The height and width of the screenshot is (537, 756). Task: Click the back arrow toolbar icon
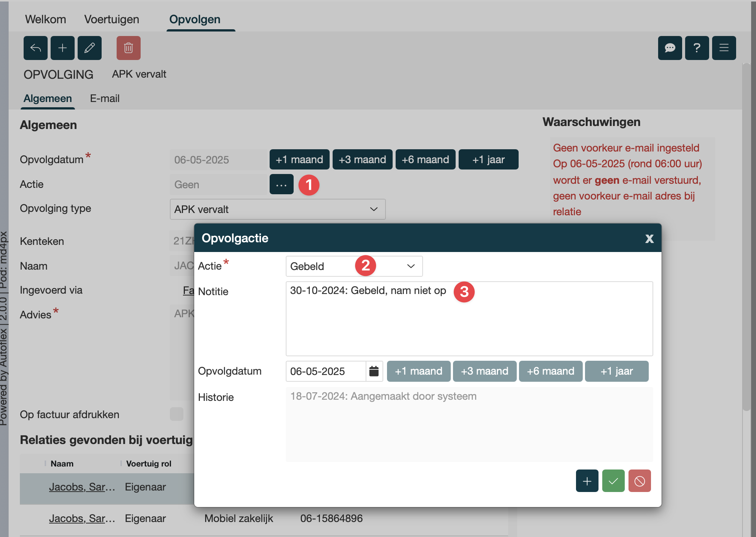coord(36,48)
